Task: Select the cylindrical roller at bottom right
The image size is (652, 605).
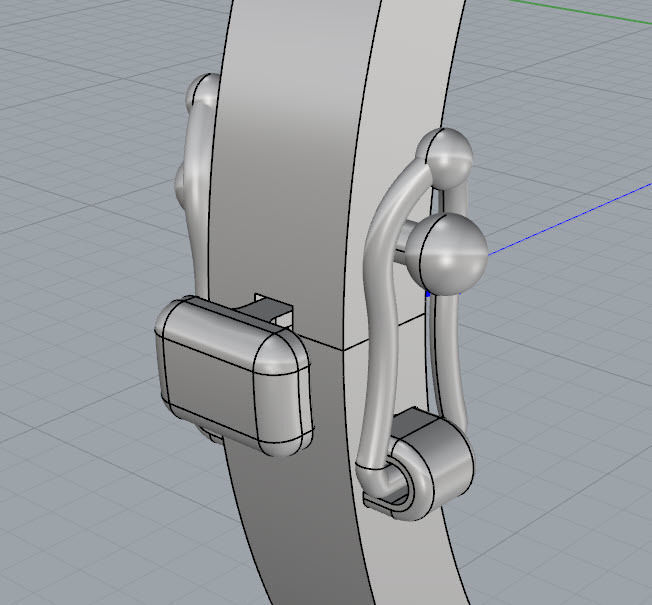Action: [437, 462]
